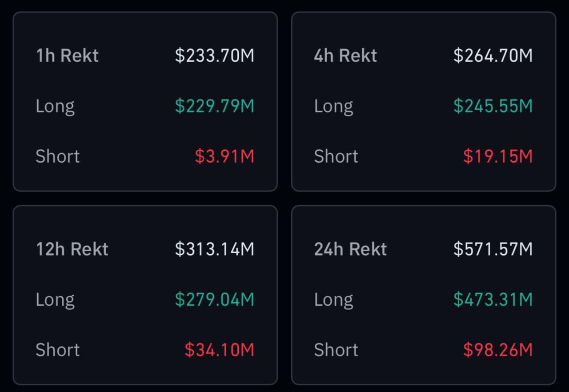Select the 1h Rekt total $233.70M
Screen dimensions: 569x392
(x=214, y=56)
